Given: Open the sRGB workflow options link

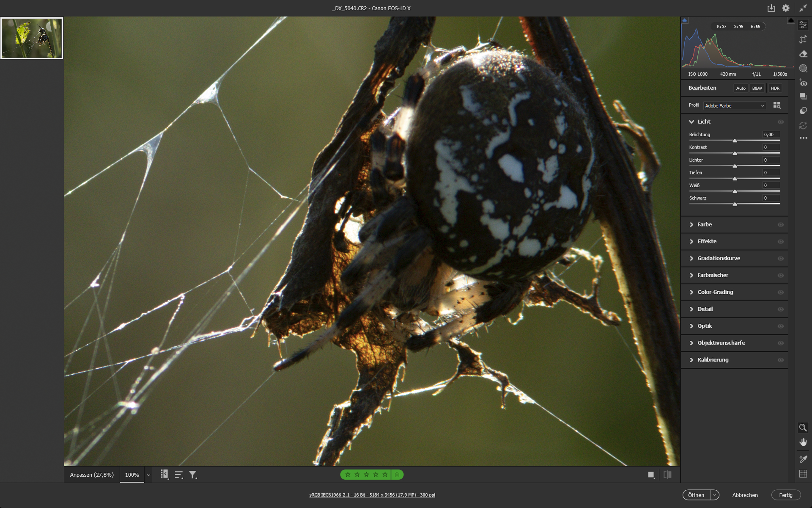Looking at the screenshot, I should point(372,495).
